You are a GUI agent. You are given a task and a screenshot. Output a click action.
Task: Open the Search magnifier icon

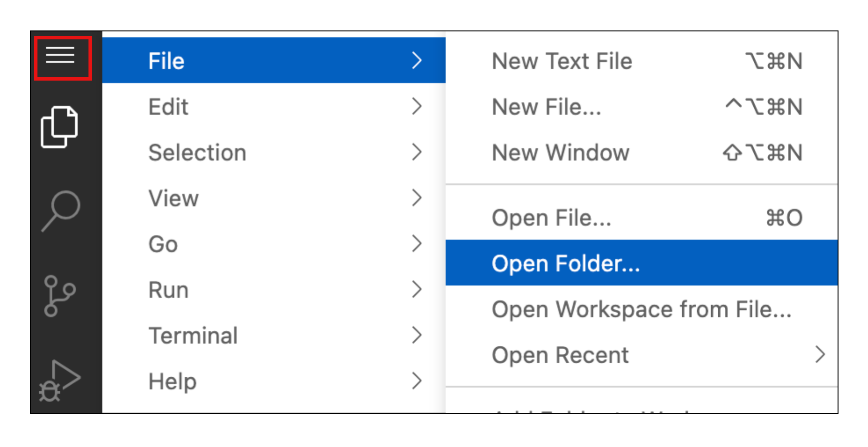click(x=61, y=210)
